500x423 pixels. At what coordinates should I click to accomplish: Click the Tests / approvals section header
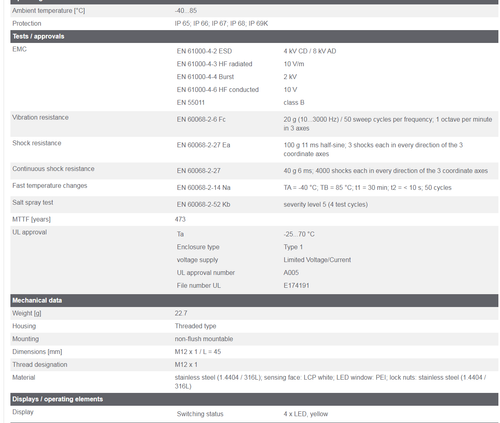[x=254, y=36]
